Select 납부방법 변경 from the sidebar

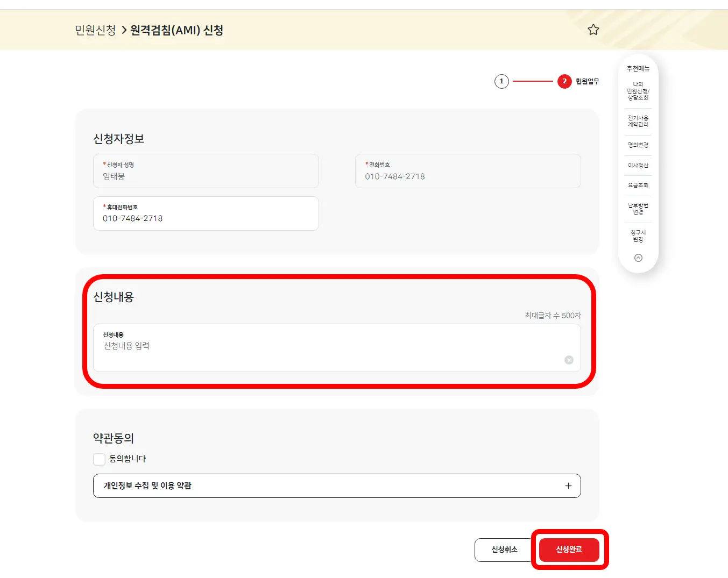(638, 209)
